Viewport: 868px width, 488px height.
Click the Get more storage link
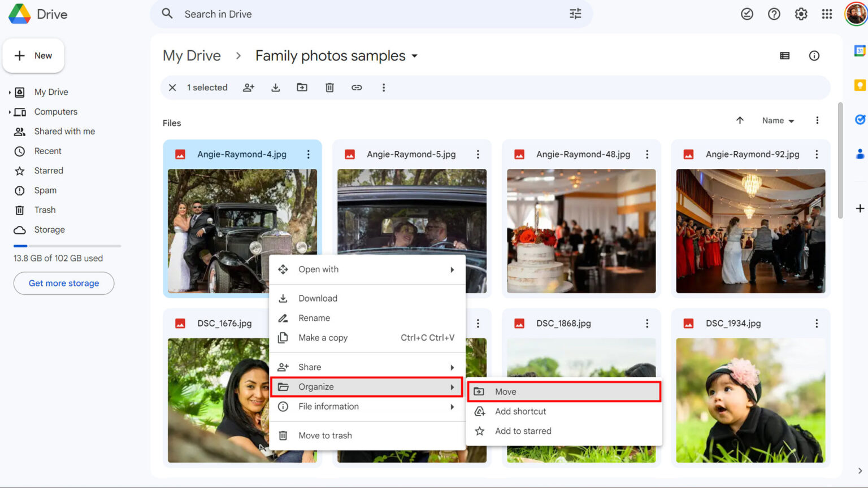tap(63, 283)
